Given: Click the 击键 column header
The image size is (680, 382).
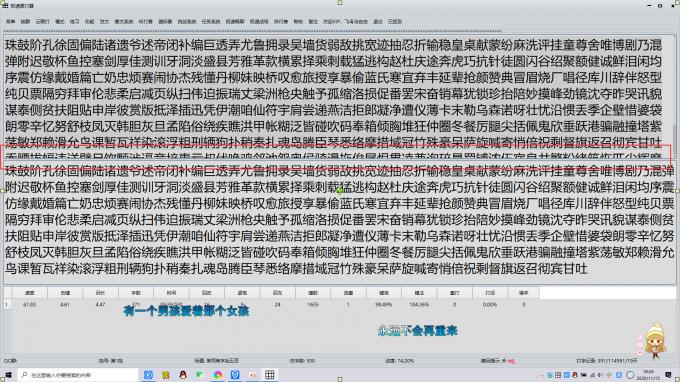Looking at the screenshot, I should tap(65, 293).
